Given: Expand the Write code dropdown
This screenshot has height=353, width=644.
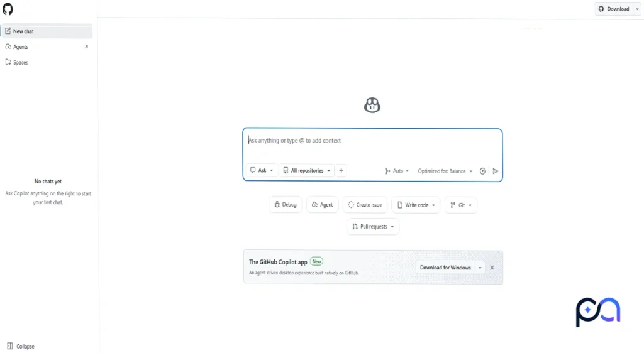Looking at the screenshot, I should 416,205.
